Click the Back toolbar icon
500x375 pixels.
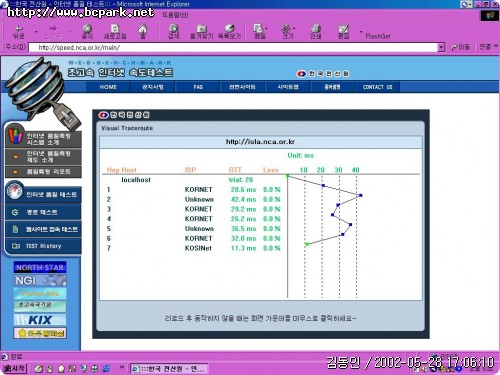(19, 32)
